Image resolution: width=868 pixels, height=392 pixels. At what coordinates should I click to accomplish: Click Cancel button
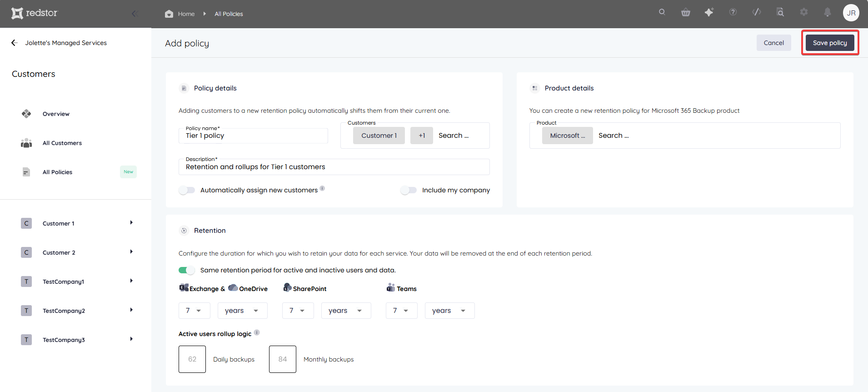tap(774, 43)
